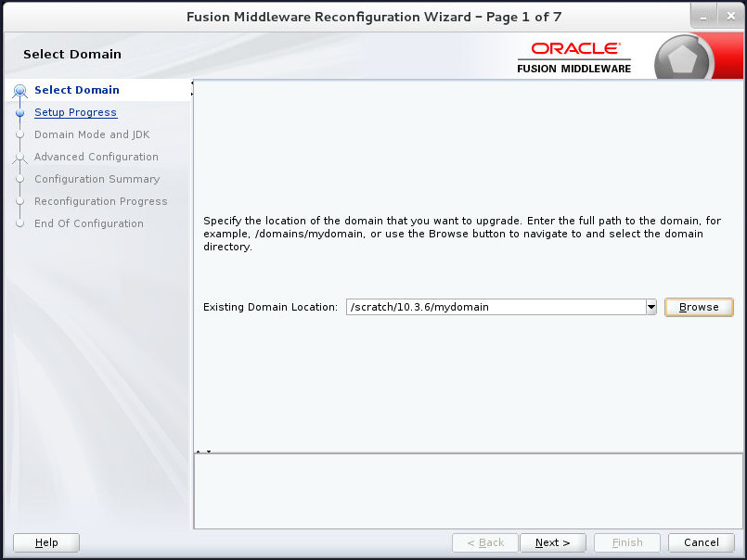Screen dimensions: 747x560
Task: Go to the next wizard page
Action: (553, 542)
